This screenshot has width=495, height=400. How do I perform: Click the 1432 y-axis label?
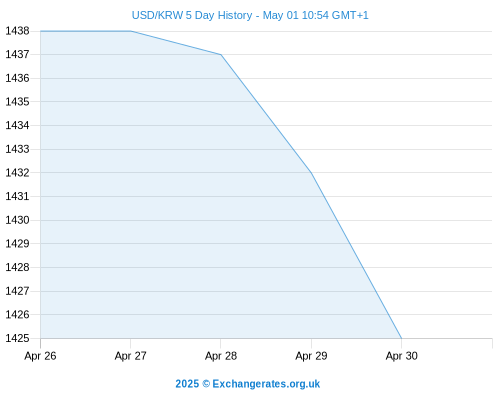[17, 172]
